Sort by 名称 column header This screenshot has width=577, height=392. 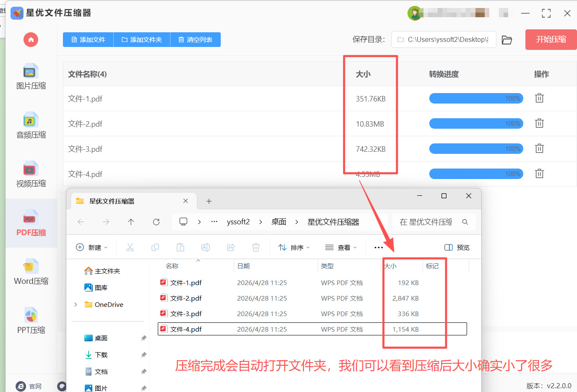[172, 266]
